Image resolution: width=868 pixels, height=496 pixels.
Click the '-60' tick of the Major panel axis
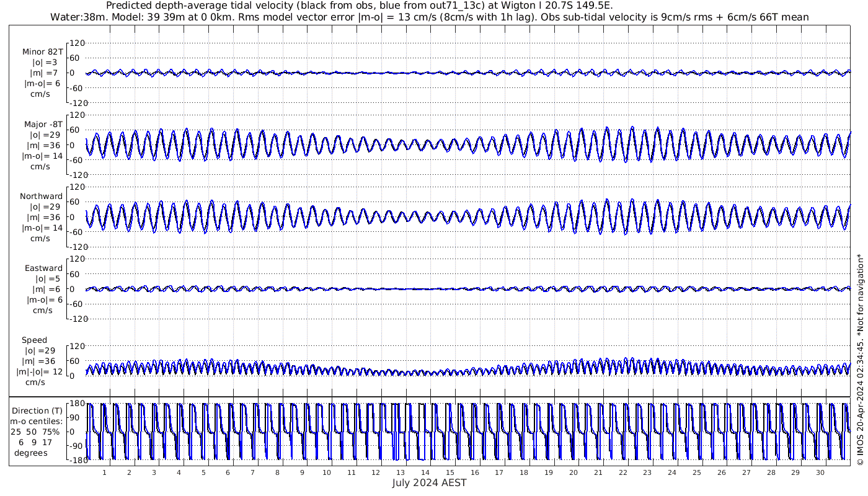click(x=77, y=160)
